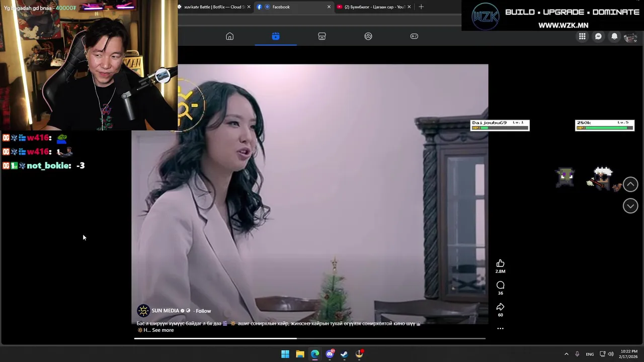Click the microphone tray icon

click(577, 354)
